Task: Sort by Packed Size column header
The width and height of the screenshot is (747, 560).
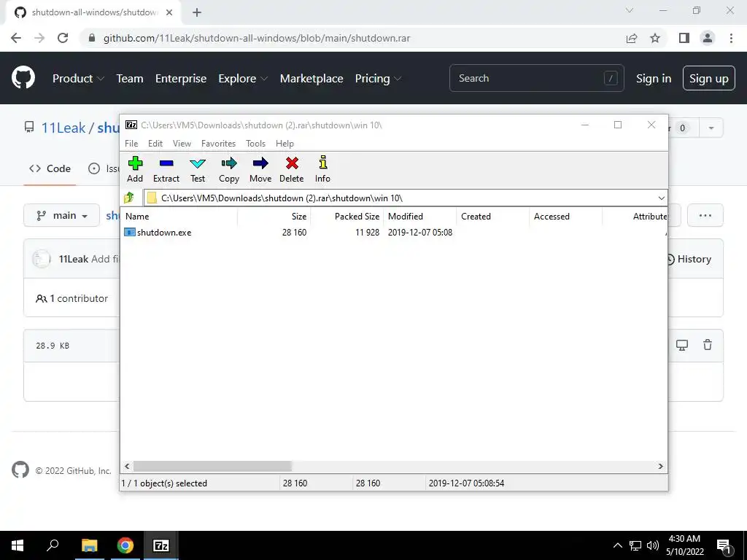Action: [347, 216]
